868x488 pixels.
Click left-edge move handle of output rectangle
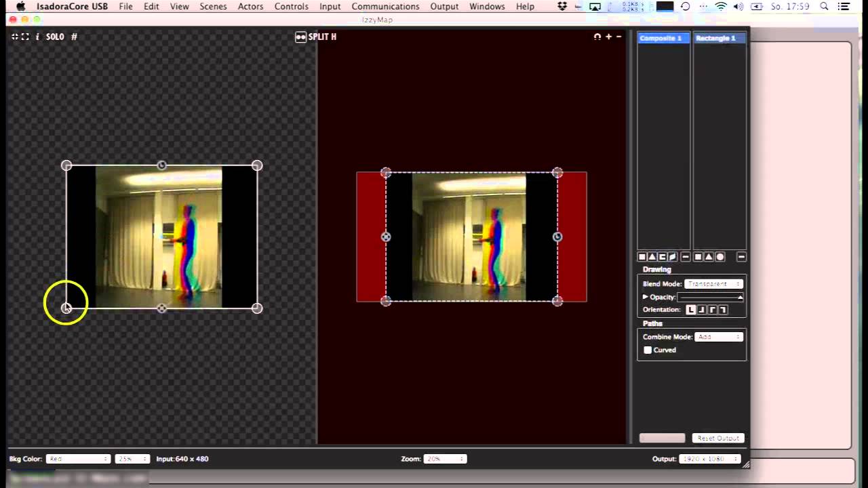tap(386, 237)
